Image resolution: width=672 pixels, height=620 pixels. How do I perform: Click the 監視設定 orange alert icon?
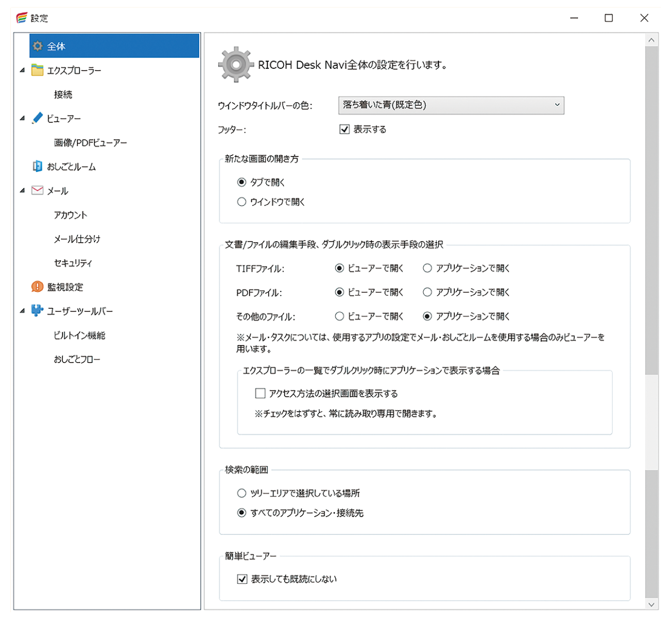(x=37, y=287)
